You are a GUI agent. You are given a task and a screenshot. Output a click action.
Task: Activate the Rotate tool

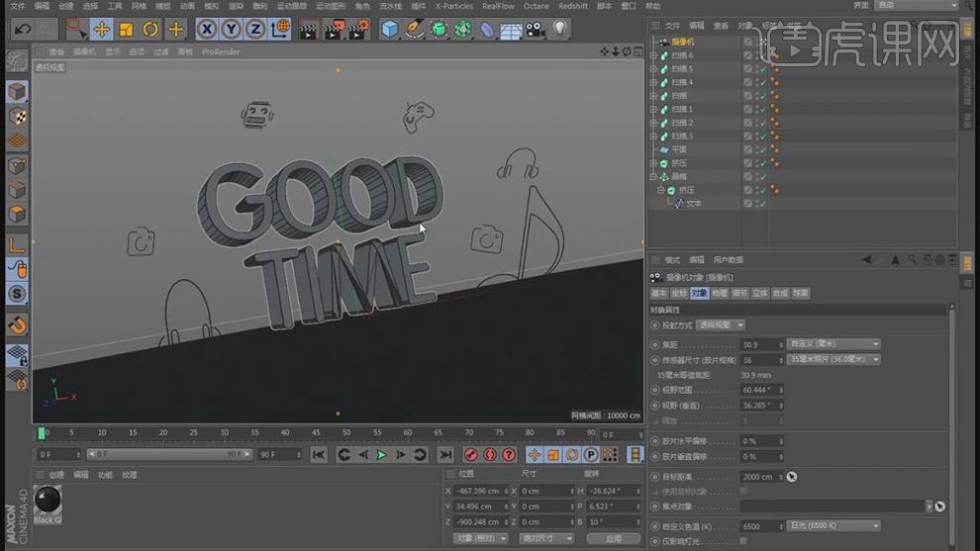point(150,30)
